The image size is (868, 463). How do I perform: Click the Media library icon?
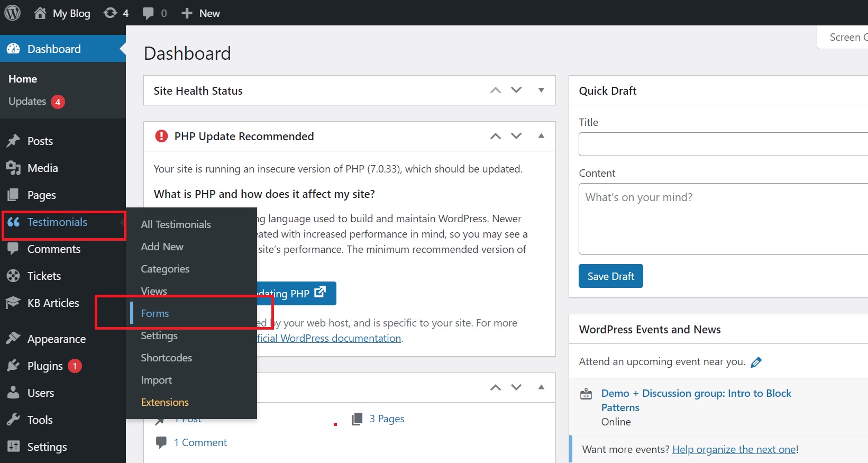point(13,168)
